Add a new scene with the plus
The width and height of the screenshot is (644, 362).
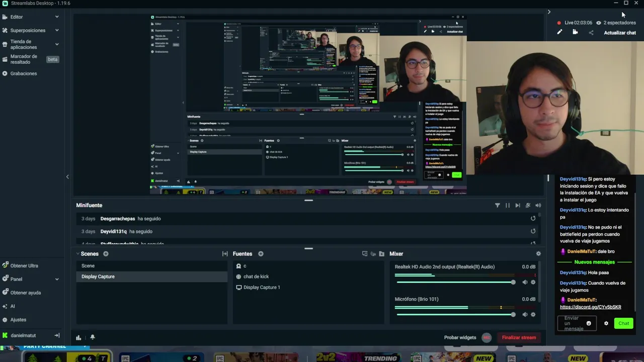(106, 254)
